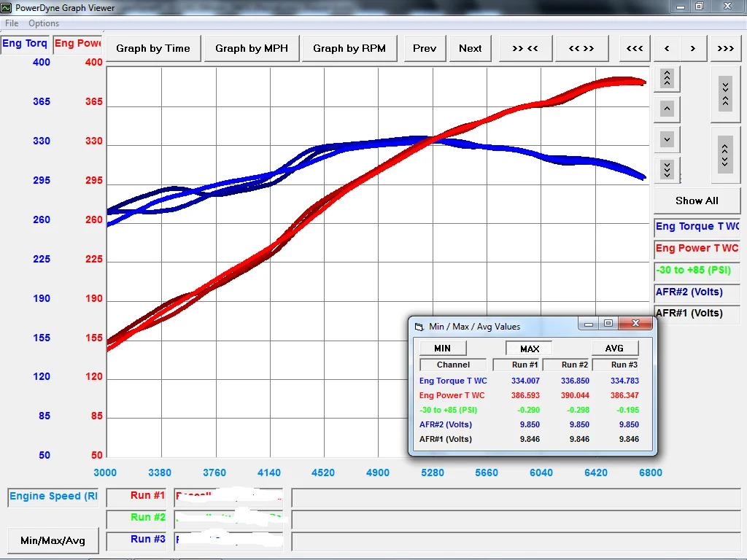
Task: Click the Graph by Time button
Action: point(153,48)
